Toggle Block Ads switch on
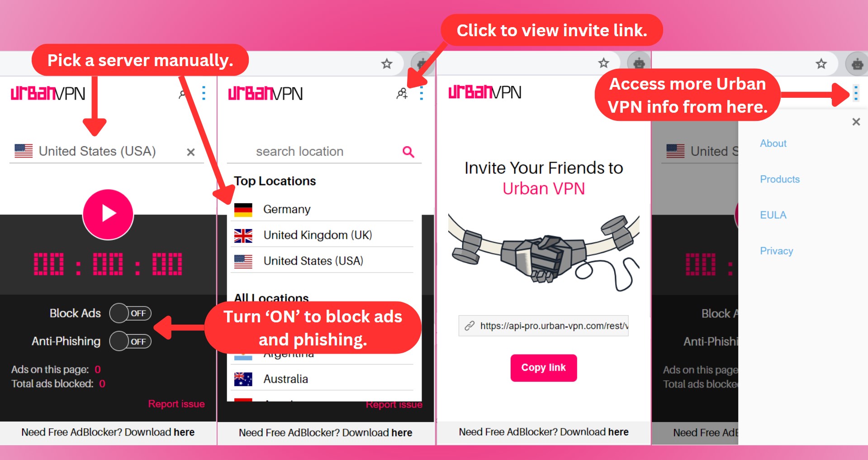Image resolution: width=868 pixels, height=460 pixels. click(x=130, y=313)
